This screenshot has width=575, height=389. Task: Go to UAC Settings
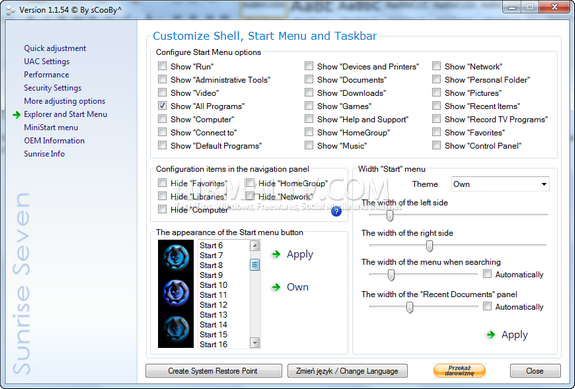47,61
